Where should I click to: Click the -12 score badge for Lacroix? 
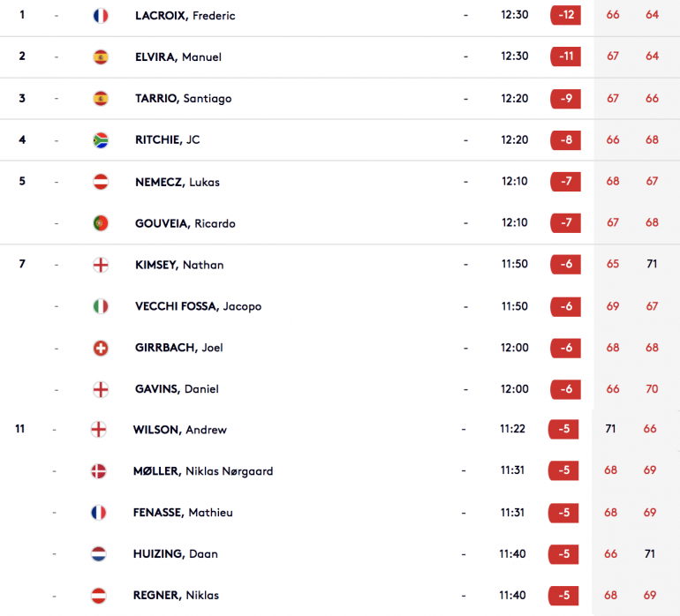(x=565, y=15)
